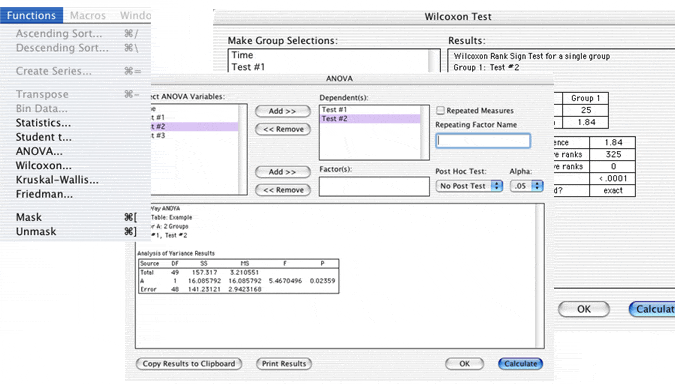Choose Friedman... from the Functions menu
This screenshot has height=384, width=675.
click(x=44, y=194)
